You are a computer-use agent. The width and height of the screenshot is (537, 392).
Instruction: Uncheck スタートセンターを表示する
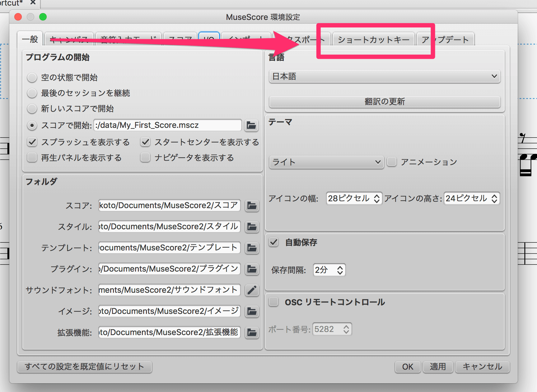click(x=145, y=142)
